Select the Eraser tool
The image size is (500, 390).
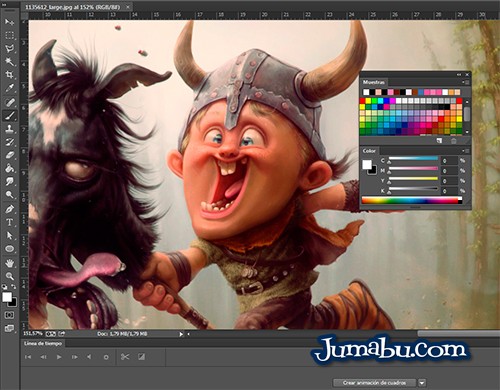point(9,155)
